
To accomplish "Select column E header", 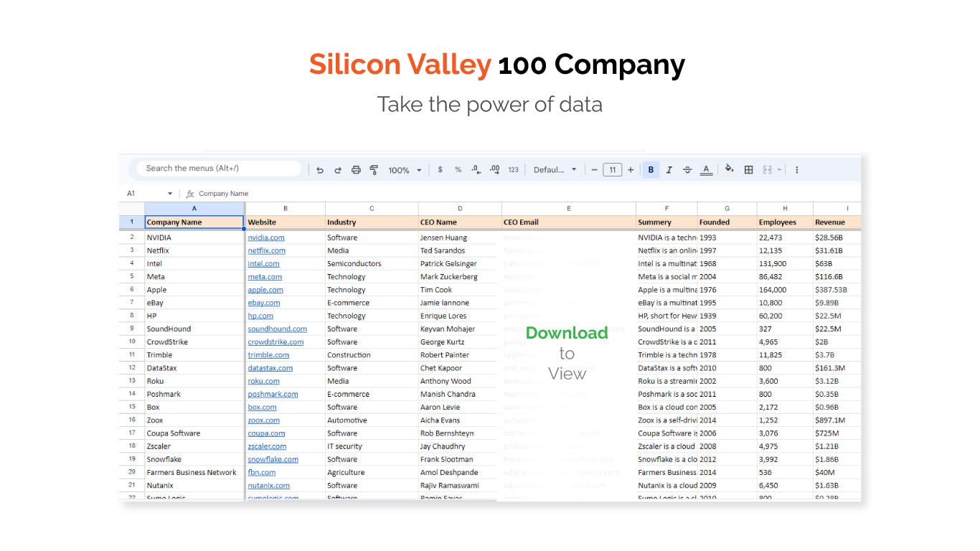I will click(569, 209).
